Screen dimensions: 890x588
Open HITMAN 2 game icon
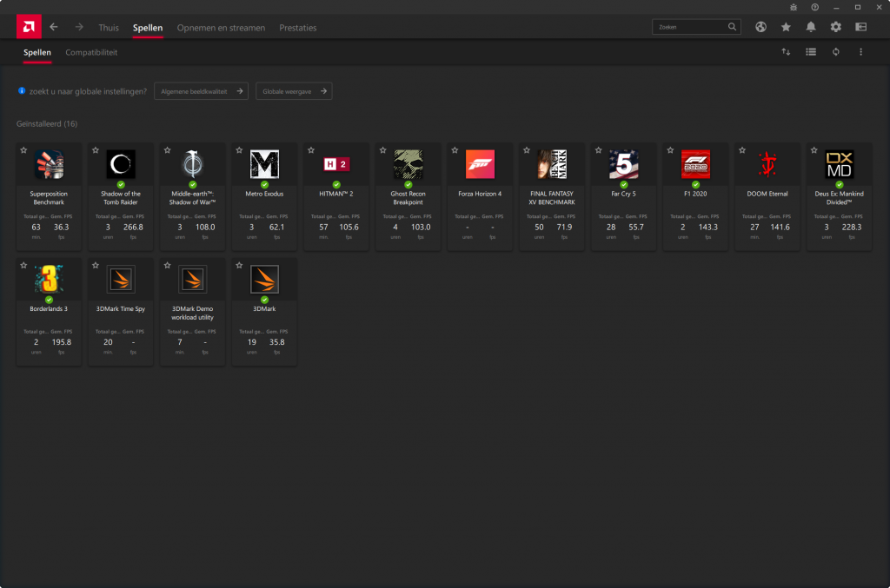pos(336,164)
